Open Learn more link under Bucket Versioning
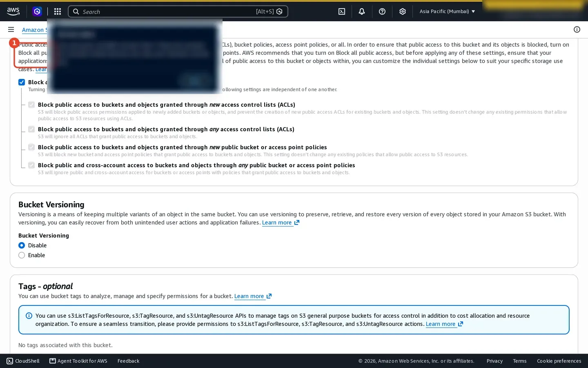This screenshot has height=368, width=588. [277, 222]
